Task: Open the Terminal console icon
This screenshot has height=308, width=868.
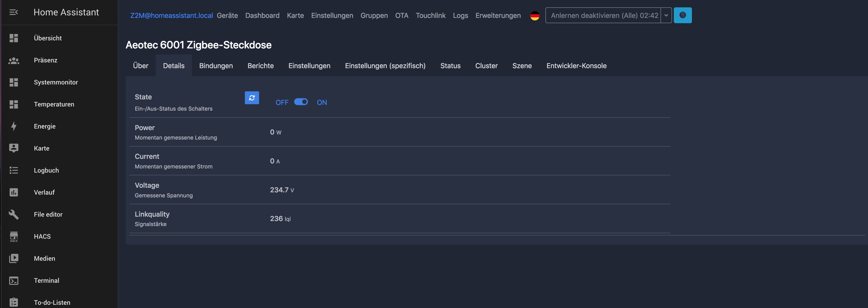Action: [x=14, y=281]
